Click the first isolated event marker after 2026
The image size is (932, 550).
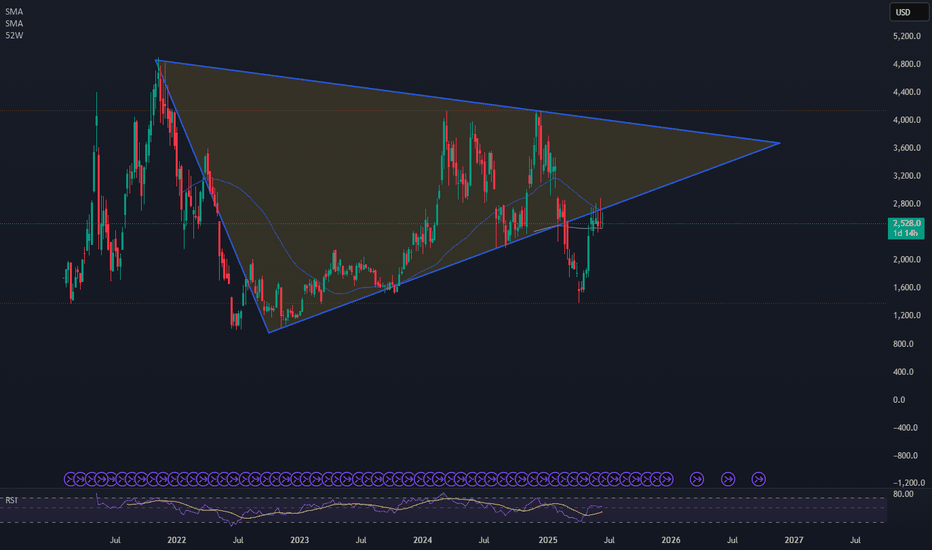(697, 479)
